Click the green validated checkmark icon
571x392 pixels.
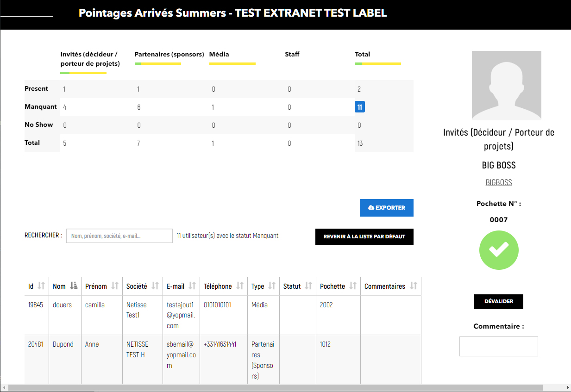[499, 250]
